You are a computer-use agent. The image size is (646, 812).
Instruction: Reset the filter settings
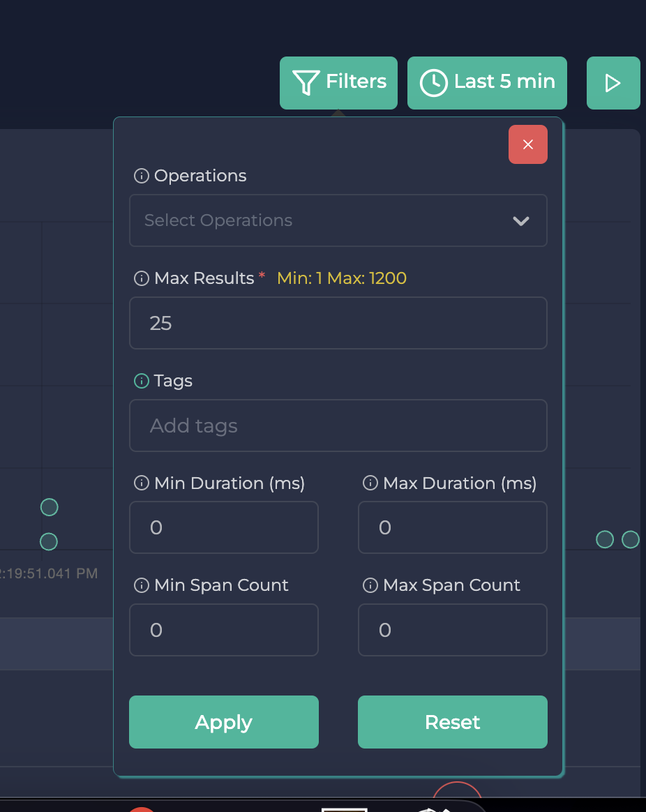pos(452,722)
